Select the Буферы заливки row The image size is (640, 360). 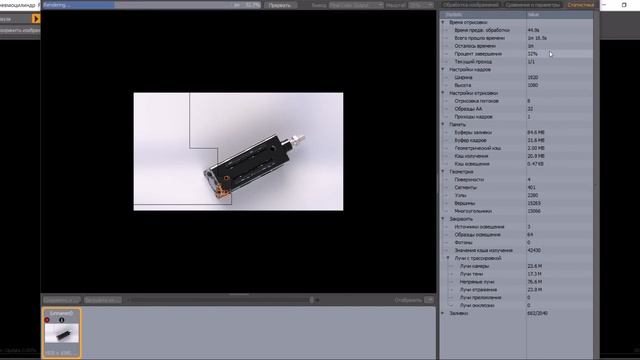(517, 133)
